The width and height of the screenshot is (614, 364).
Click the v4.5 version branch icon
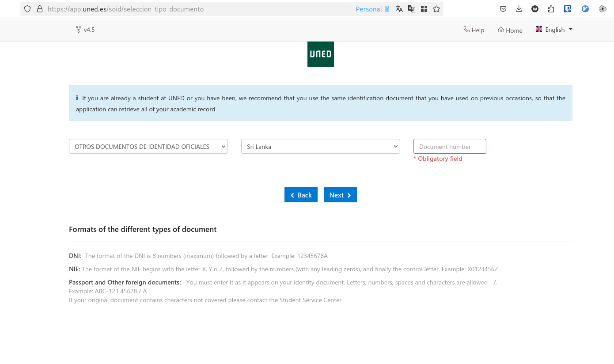[x=79, y=30]
